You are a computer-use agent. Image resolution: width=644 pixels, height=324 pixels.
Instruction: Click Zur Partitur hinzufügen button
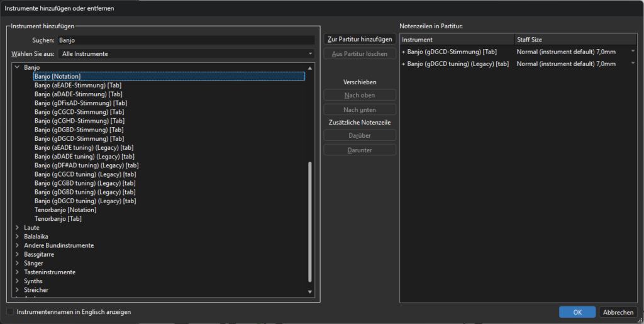tap(360, 39)
